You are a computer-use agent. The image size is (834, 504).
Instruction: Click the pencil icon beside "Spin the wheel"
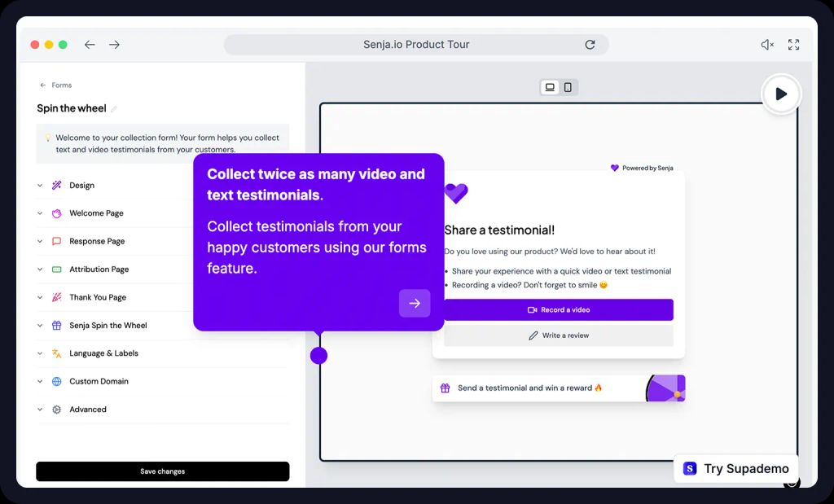tap(114, 108)
